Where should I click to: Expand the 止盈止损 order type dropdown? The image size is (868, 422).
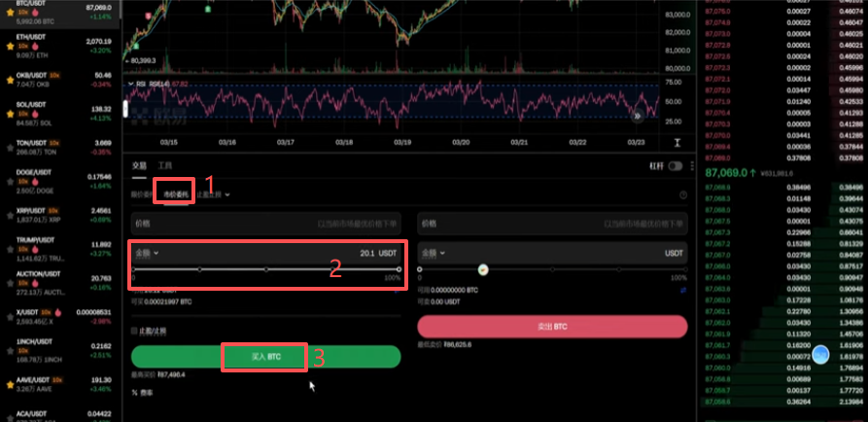click(x=213, y=194)
